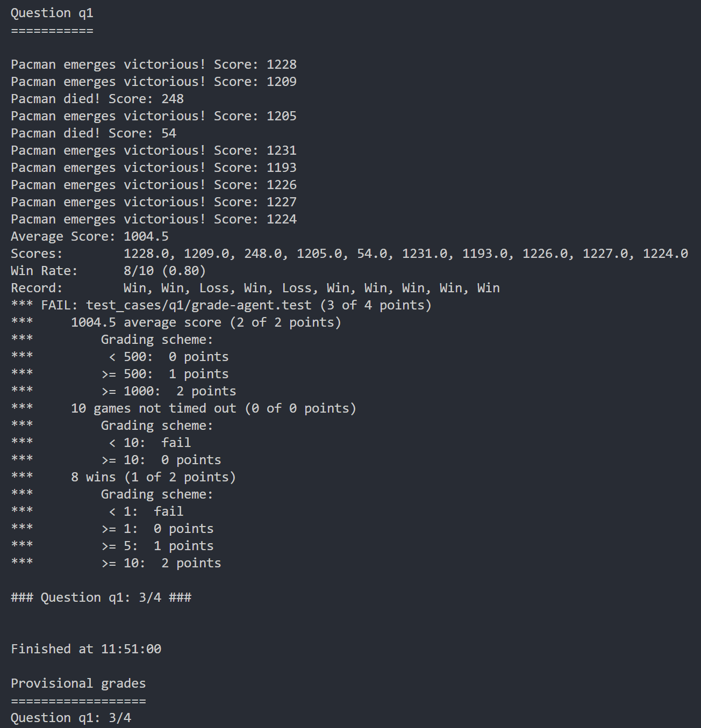Click the score 1231 victorious line

154,150
